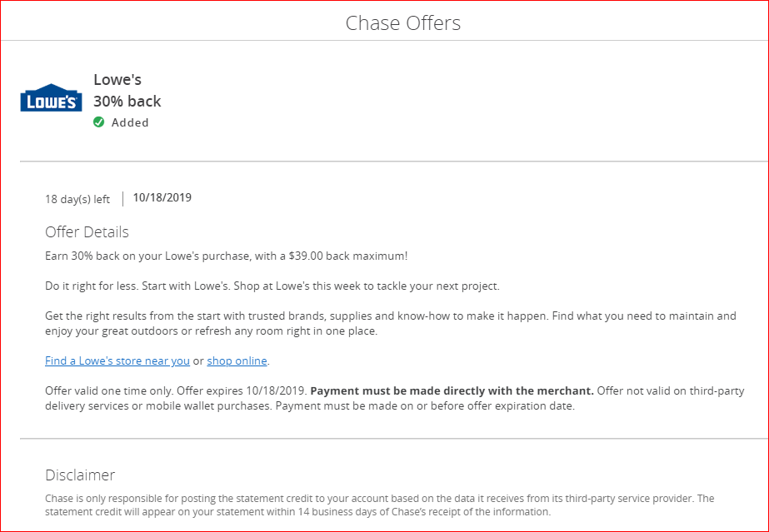
Task: Click the Chase Offers page title
Action: click(403, 23)
